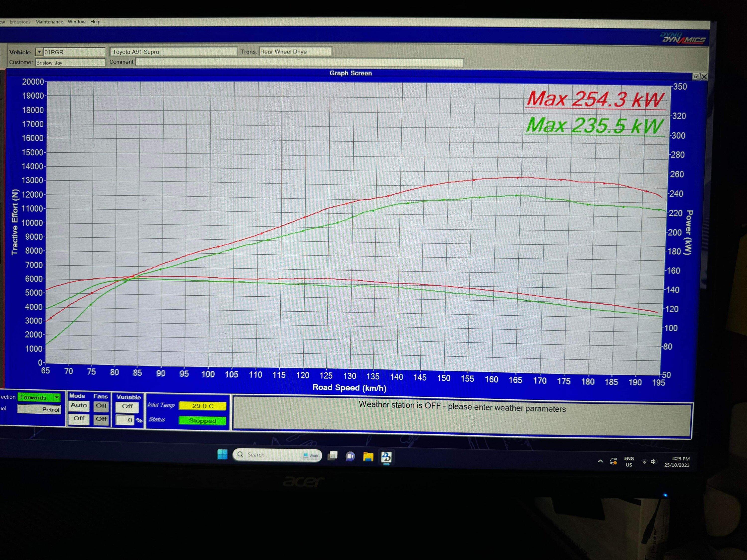747x560 pixels.
Task: Click the sync status tray icon
Action: [x=614, y=461]
